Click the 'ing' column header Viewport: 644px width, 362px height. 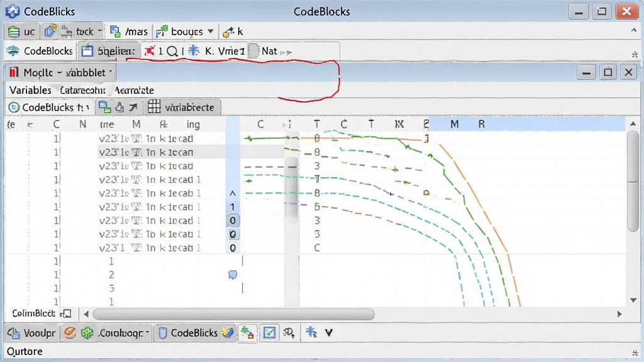192,124
